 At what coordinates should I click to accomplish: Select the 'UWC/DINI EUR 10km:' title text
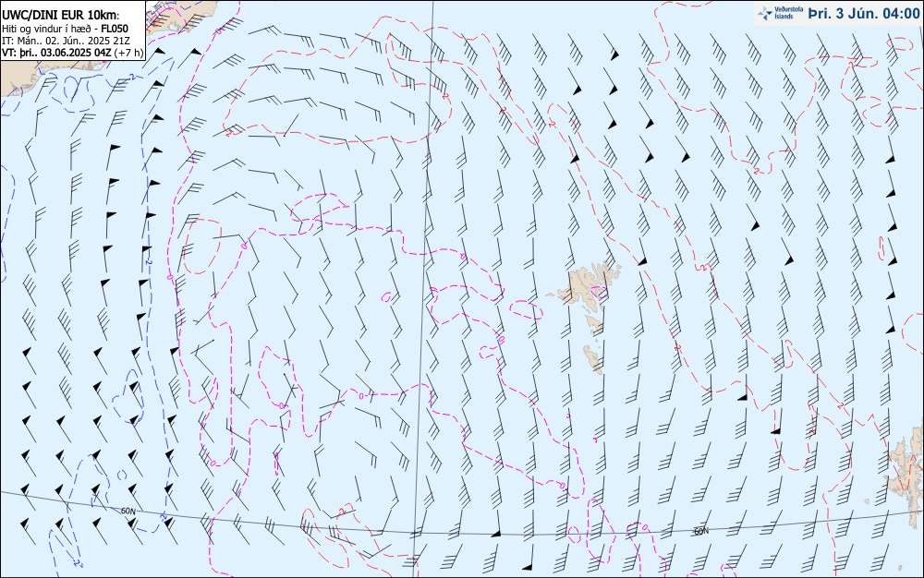click(x=61, y=16)
